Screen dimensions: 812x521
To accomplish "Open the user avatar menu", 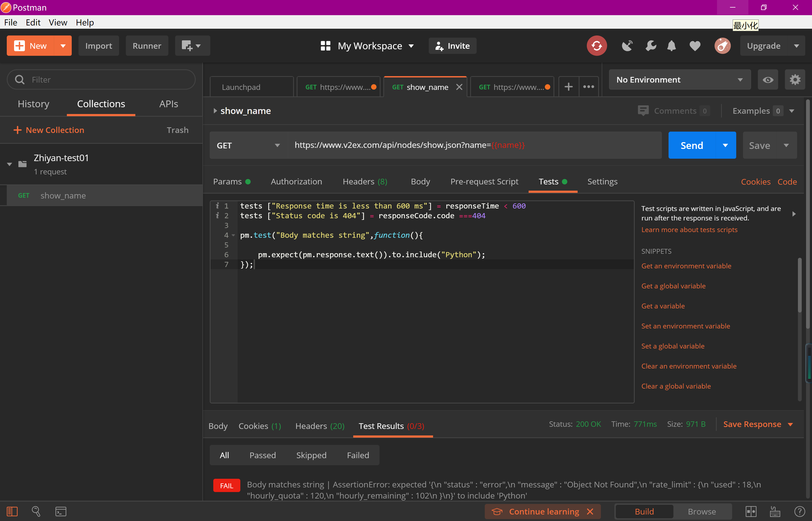I will pyautogui.click(x=722, y=46).
